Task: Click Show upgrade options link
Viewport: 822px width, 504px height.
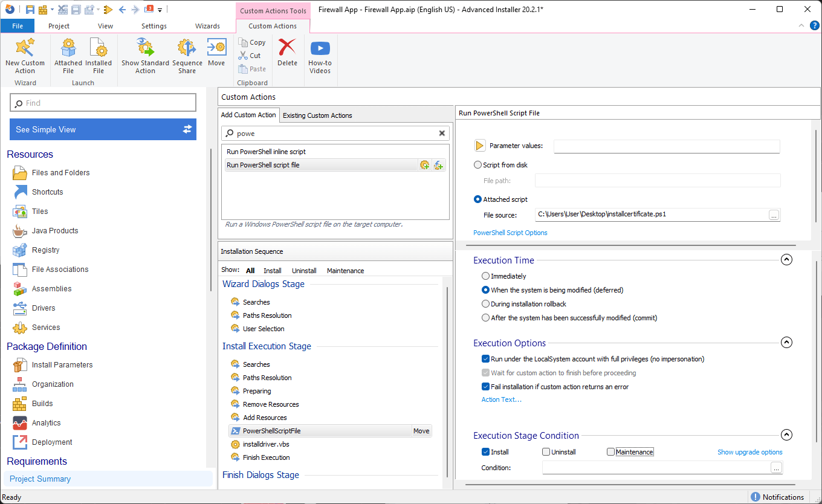Action: click(749, 452)
